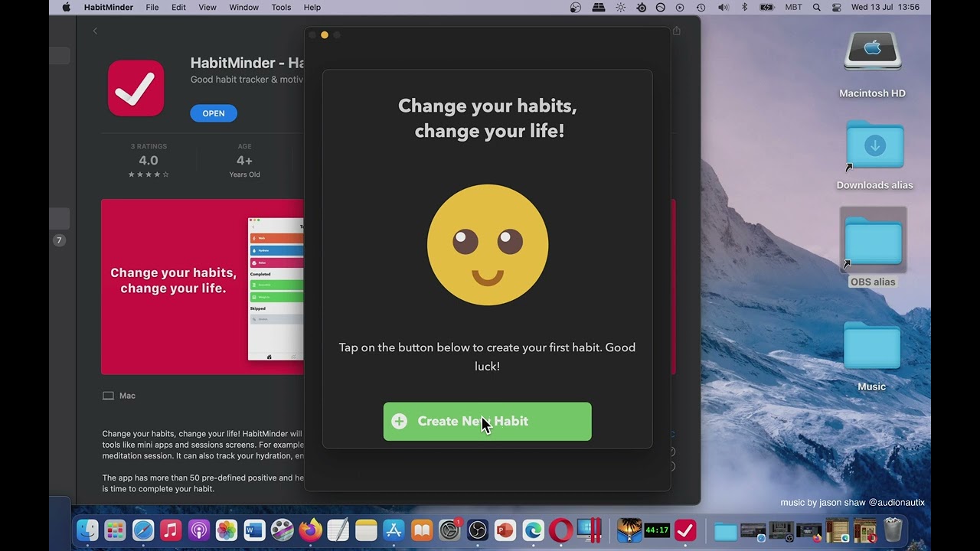Click the volume icon in menu bar
980x551 pixels.
pos(724,7)
